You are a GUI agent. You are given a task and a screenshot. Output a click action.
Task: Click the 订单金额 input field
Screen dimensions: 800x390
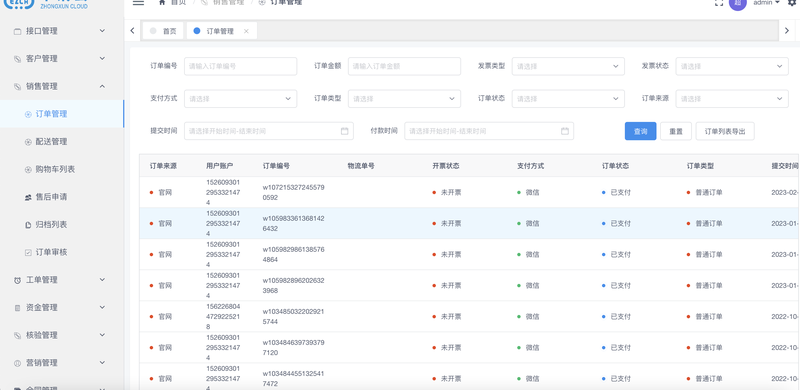[x=404, y=66]
